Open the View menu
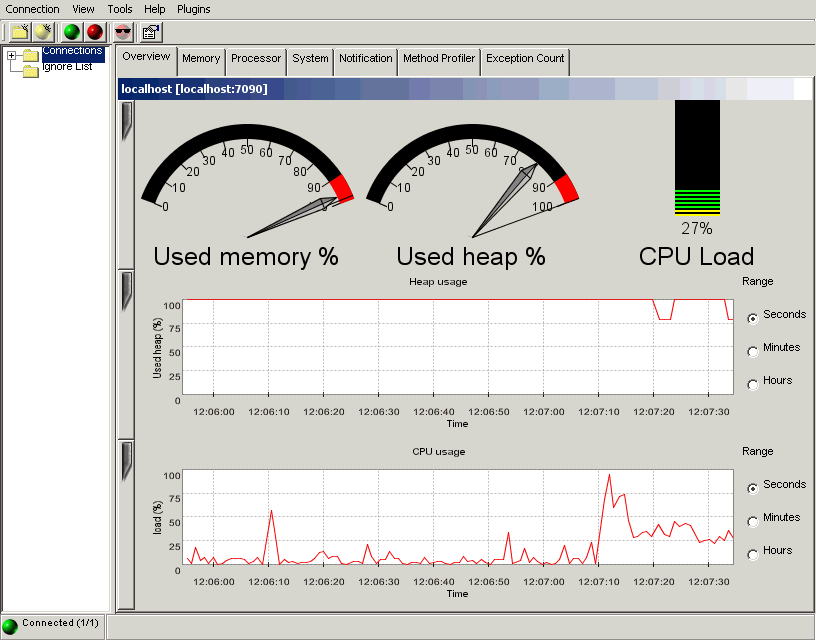Screen dimensions: 816x641 (83, 9)
